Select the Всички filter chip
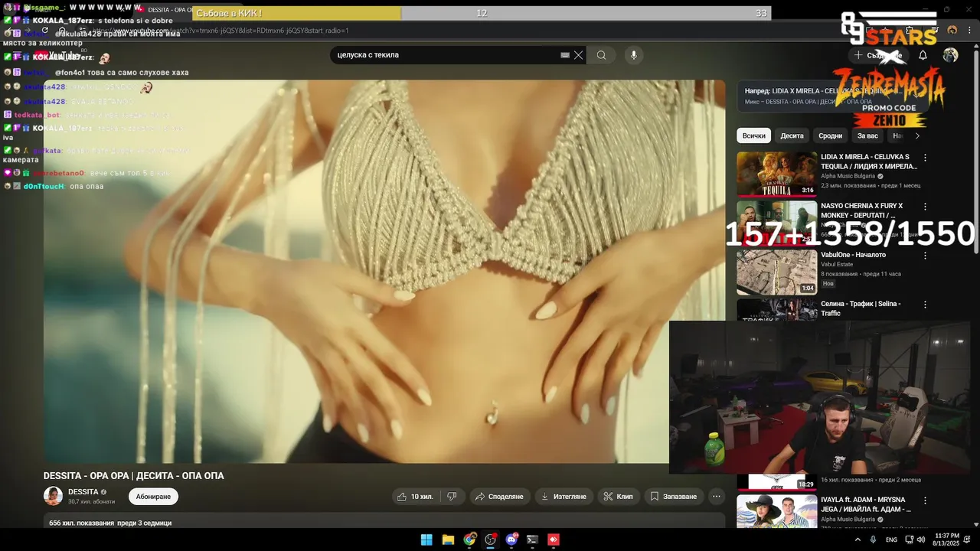980x551 pixels. click(753, 135)
